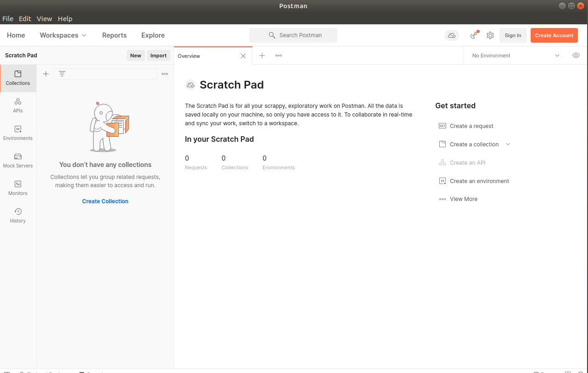Open the History sidebar panel
This screenshot has width=588, height=373.
[18, 216]
